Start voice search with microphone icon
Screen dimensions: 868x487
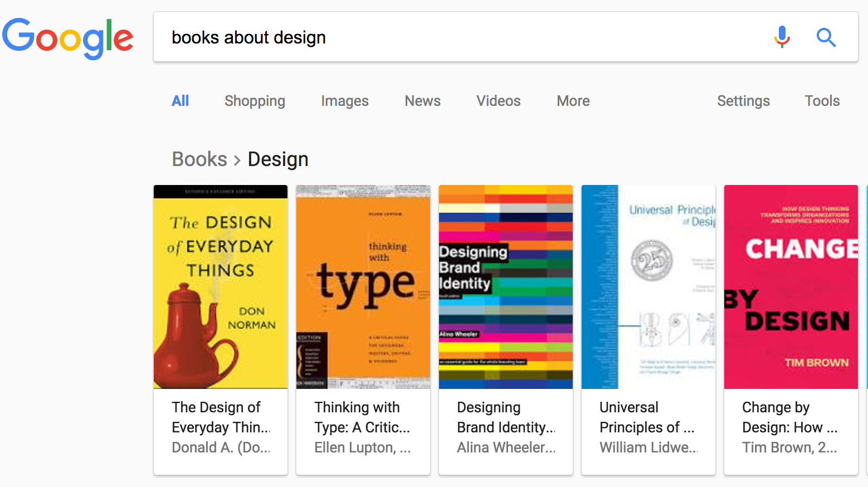click(782, 37)
